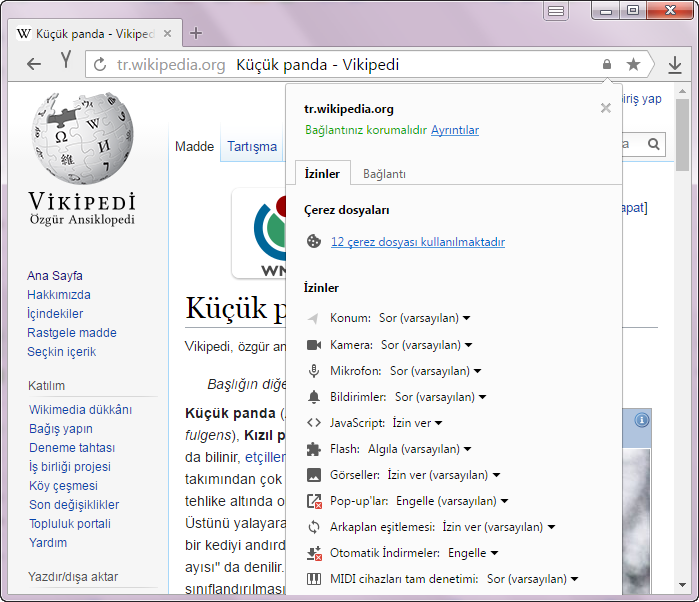This screenshot has height=602, width=699.
Task: Switch to the İzinler tab
Action: [322, 173]
